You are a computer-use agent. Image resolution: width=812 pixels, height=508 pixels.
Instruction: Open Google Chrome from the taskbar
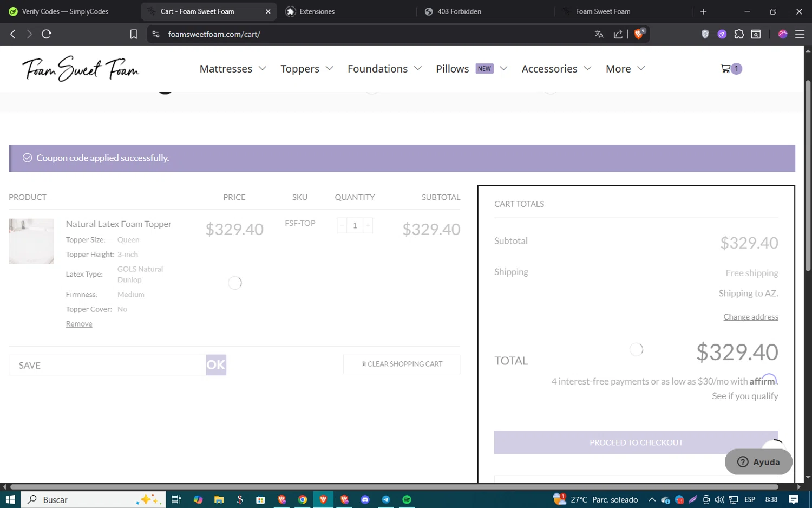(x=303, y=499)
